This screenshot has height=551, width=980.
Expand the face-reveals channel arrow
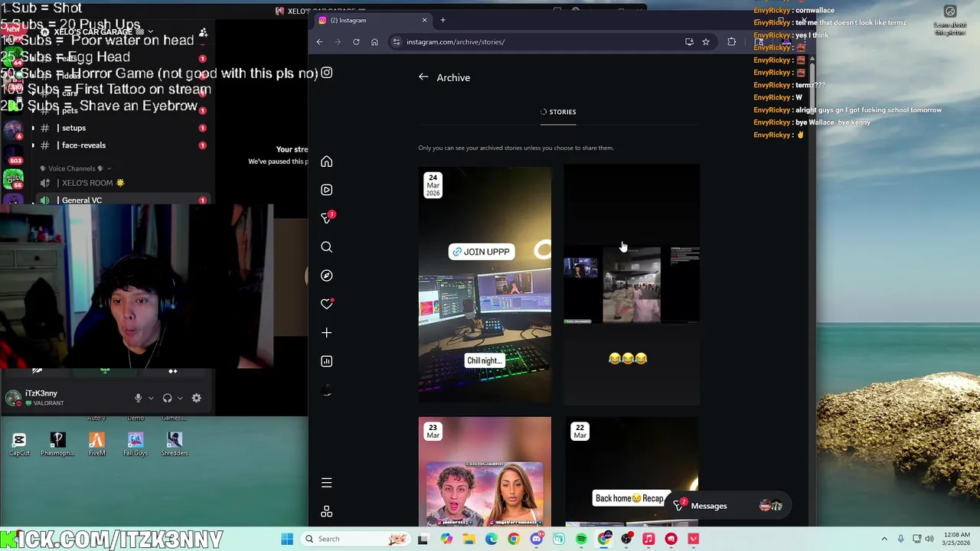pos(32,145)
